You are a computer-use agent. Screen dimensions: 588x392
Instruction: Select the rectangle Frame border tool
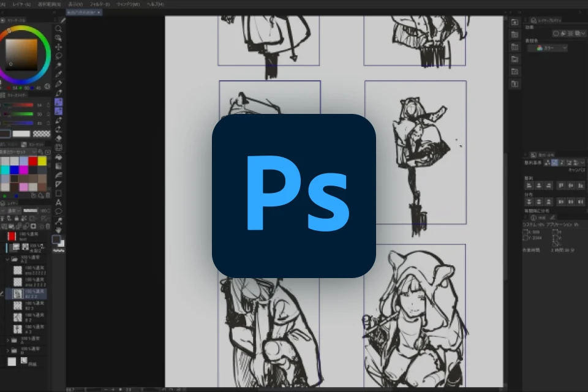click(x=59, y=194)
